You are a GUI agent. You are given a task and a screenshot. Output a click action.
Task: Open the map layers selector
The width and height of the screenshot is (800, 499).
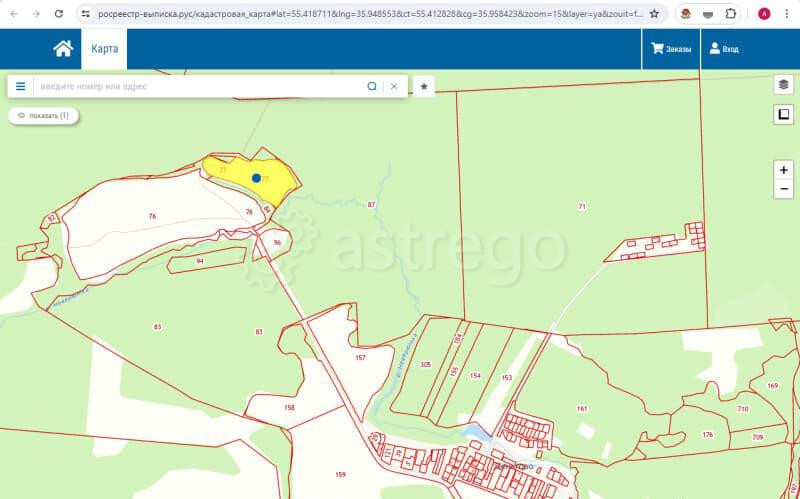pos(783,85)
